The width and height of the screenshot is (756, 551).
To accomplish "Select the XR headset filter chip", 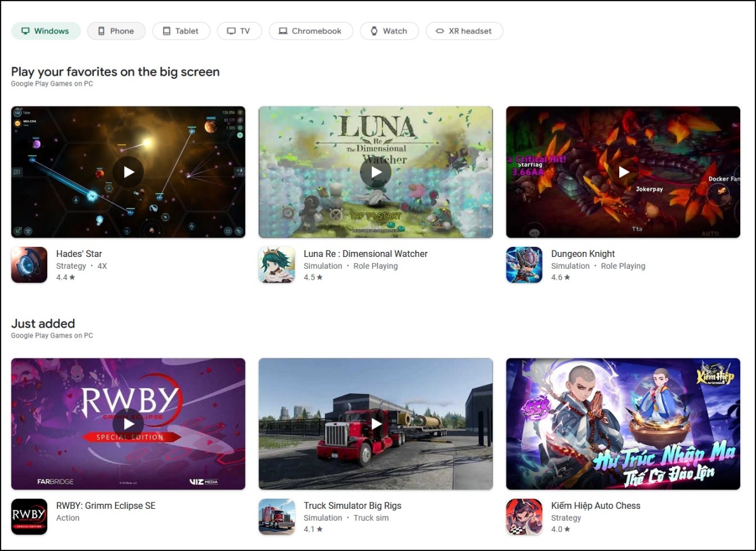I will [x=464, y=31].
